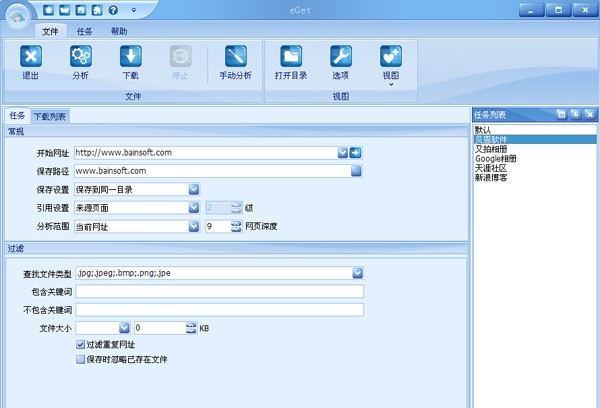
Task: Close the 任务列表 panel
Action: pos(590,114)
